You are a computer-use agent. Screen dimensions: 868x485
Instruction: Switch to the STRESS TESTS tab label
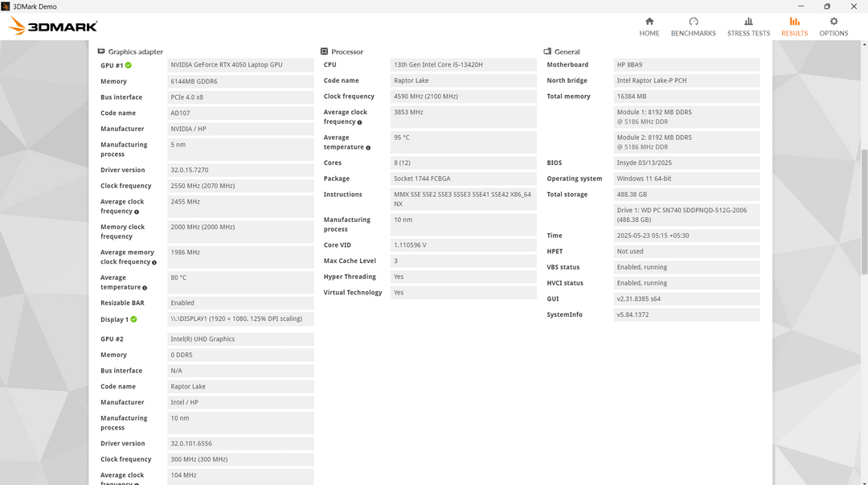[748, 33]
